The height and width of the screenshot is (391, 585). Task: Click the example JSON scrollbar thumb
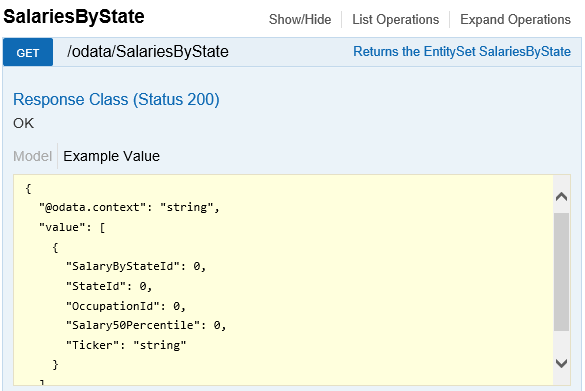[561, 272]
